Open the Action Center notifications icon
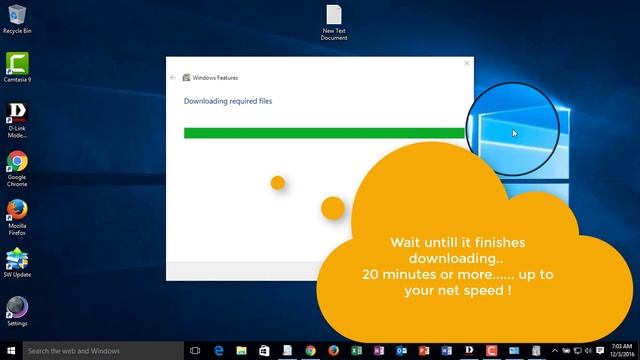 [x=600, y=351]
